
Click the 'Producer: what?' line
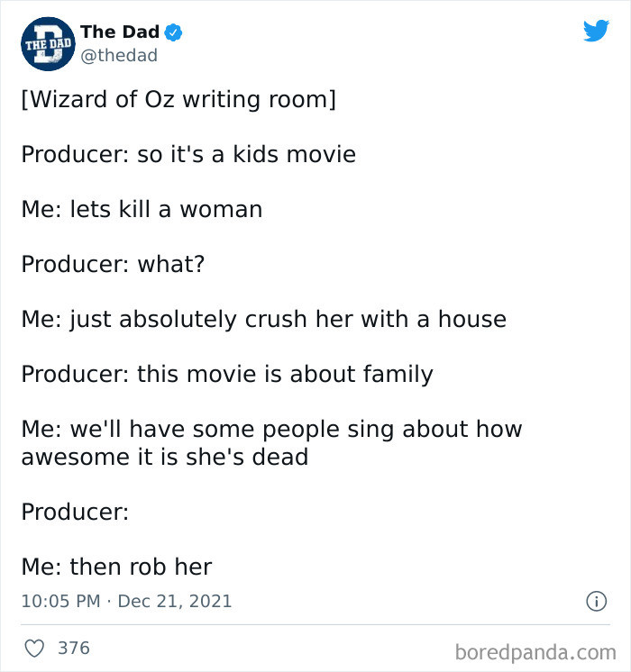[x=114, y=264]
